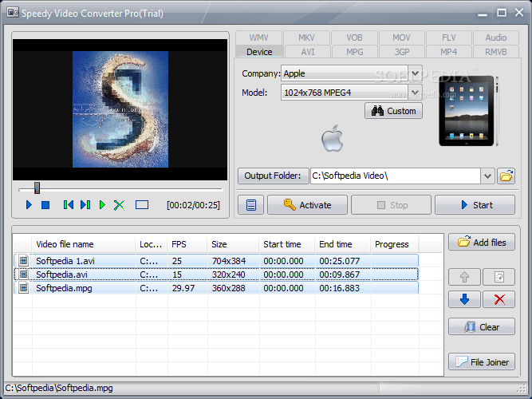Screen dimensions: 532x399
Task: Click the Clear list button
Action: (x=482, y=326)
